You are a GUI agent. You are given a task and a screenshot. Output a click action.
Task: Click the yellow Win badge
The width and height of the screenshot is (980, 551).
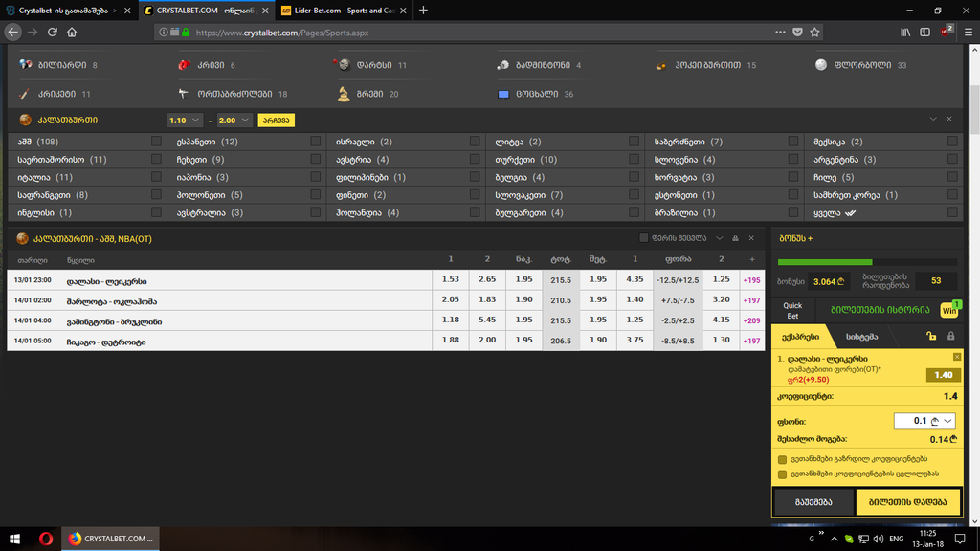pos(950,310)
